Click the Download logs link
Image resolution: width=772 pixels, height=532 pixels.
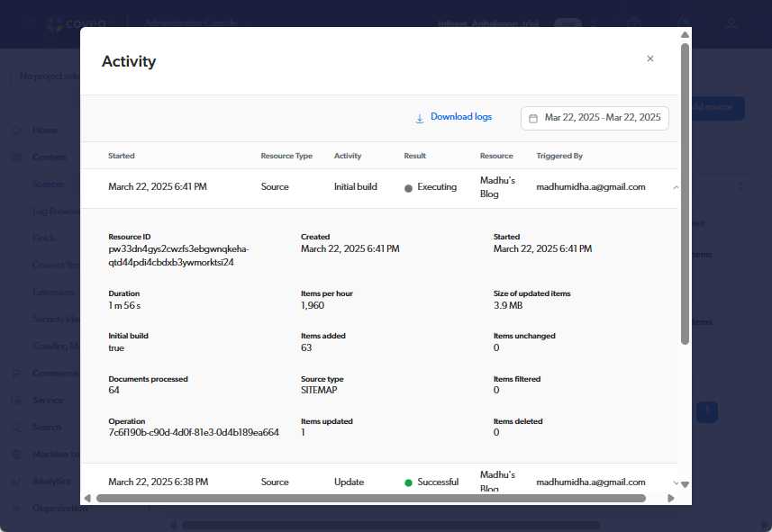click(460, 117)
